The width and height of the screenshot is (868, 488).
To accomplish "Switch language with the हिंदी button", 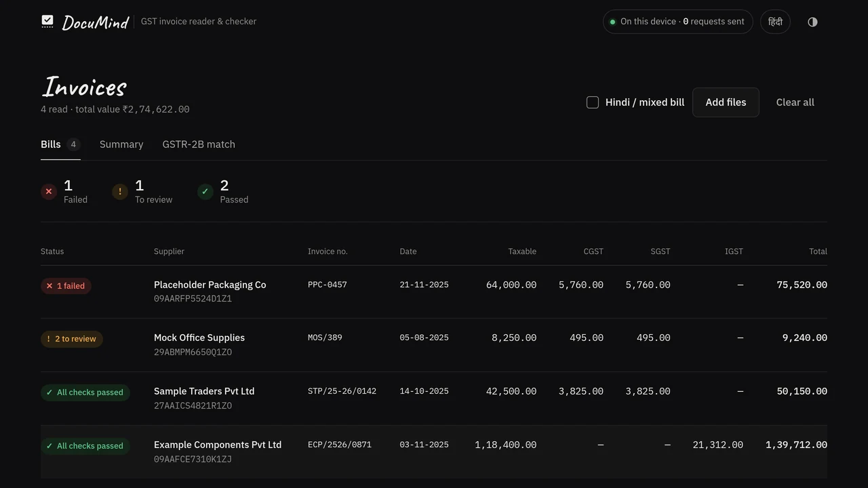I will tap(775, 22).
